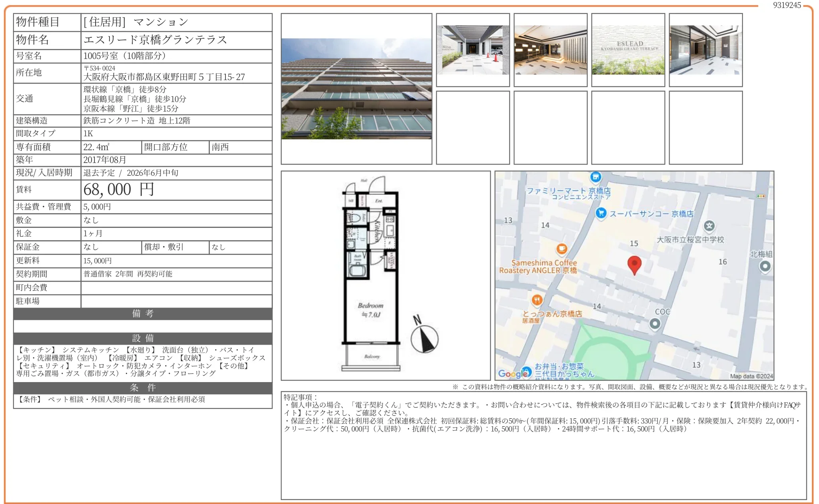
Task: Click the 1K floor plan drawing
Action: (x=371, y=275)
